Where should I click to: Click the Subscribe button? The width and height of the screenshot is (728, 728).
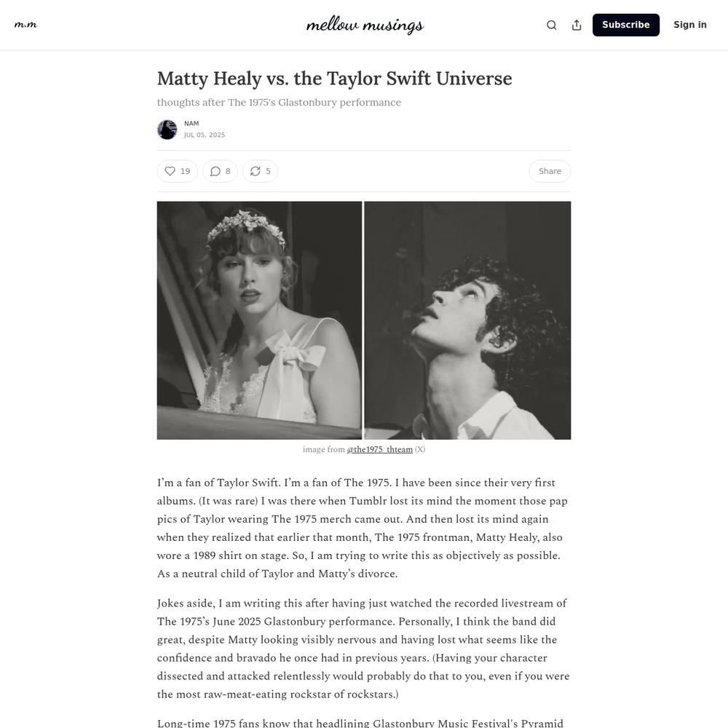[625, 25]
